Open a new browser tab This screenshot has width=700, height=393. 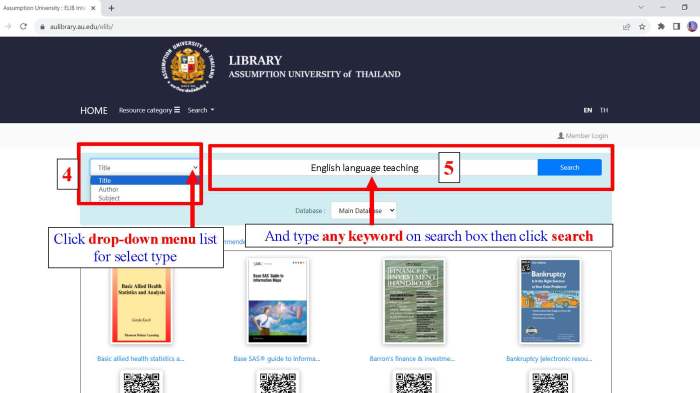coord(111,8)
